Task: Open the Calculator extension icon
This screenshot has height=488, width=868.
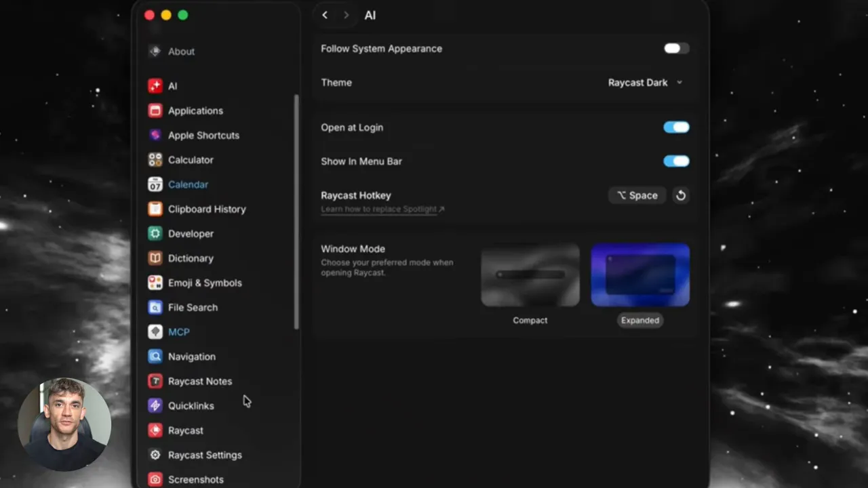Action: pos(155,160)
